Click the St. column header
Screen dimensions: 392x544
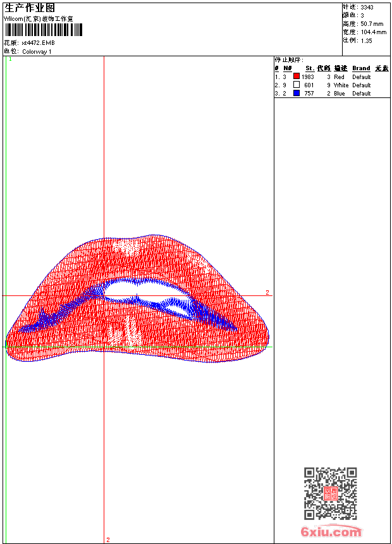[x=309, y=68]
